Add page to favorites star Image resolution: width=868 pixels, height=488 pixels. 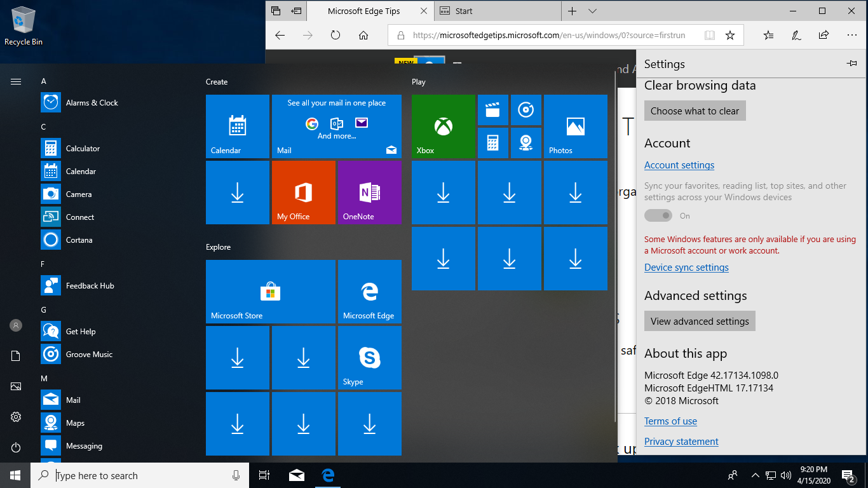[x=730, y=36]
